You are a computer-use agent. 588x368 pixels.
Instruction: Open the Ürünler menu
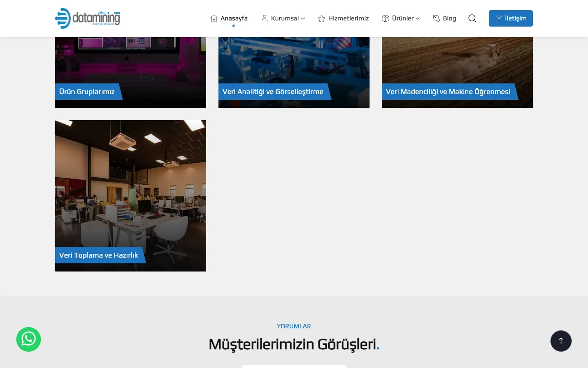pyautogui.click(x=403, y=18)
